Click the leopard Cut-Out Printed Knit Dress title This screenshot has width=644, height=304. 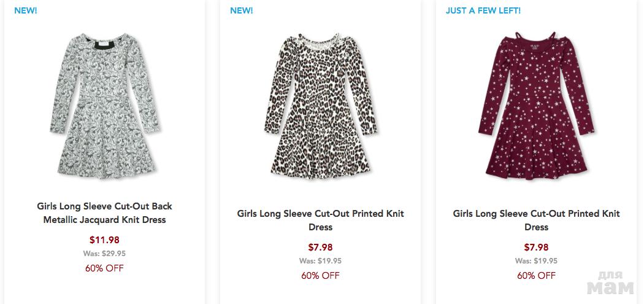pyautogui.click(x=320, y=220)
